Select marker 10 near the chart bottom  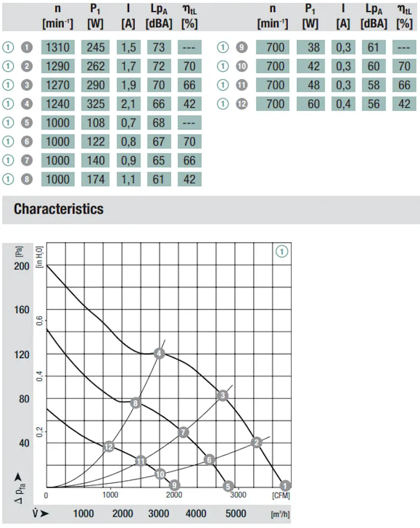pyautogui.click(x=160, y=474)
